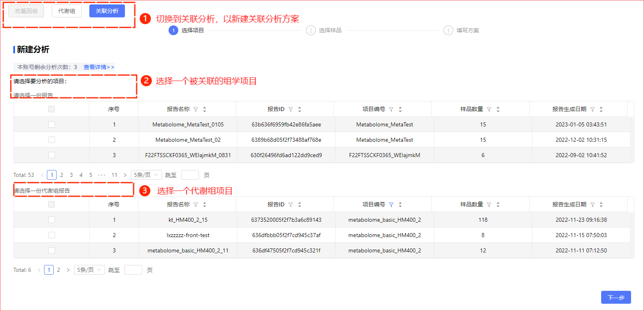Go to page 5 of upper table
644x311 pixels.
click(91, 175)
